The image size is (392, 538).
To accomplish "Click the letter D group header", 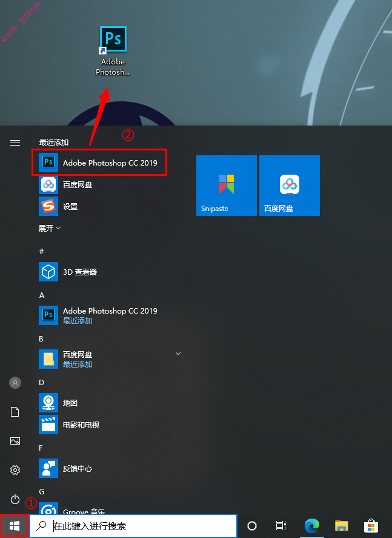I will (41, 383).
